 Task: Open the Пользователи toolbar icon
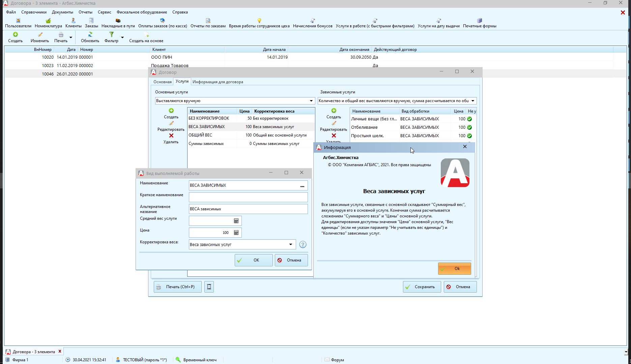tap(18, 23)
